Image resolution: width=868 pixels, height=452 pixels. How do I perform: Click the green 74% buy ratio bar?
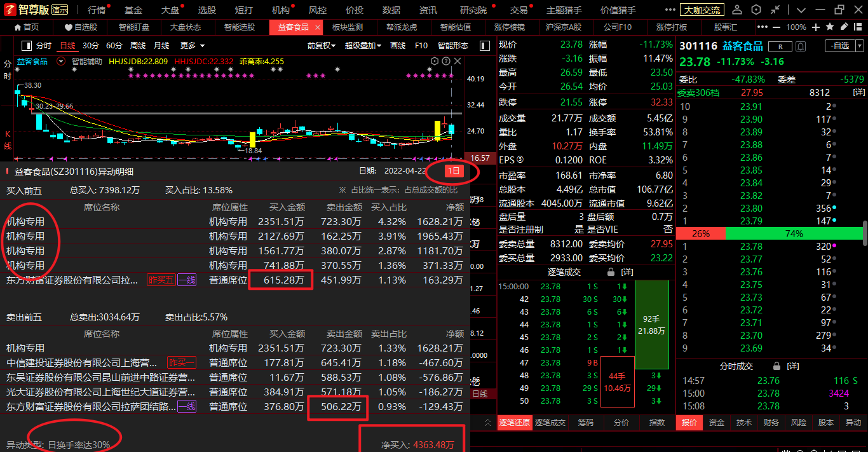point(794,233)
